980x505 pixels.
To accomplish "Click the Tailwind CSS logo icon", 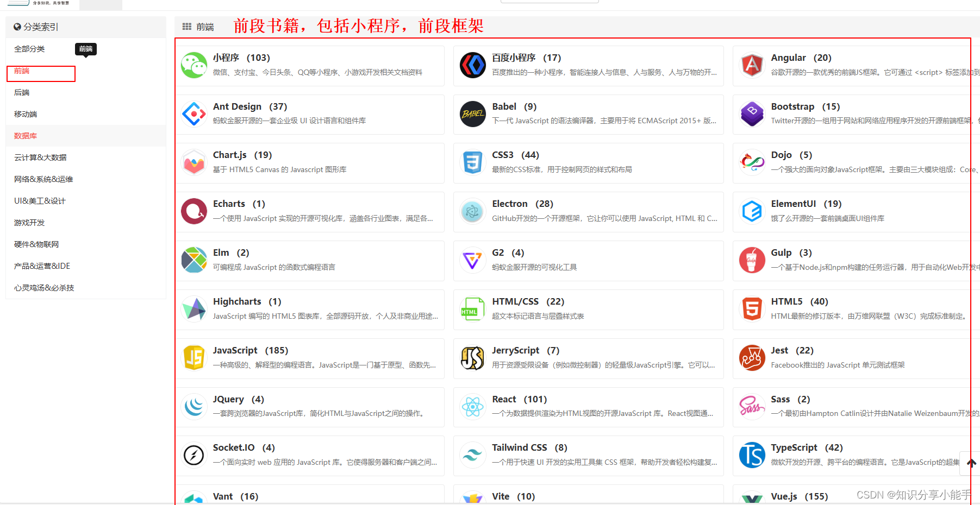I will point(473,455).
